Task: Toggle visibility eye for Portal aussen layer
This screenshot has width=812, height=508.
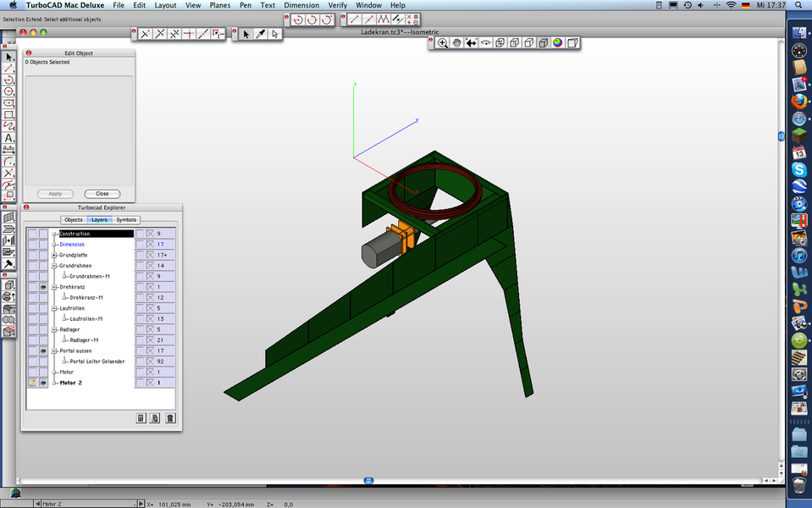Action: pyautogui.click(x=43, y=351)
